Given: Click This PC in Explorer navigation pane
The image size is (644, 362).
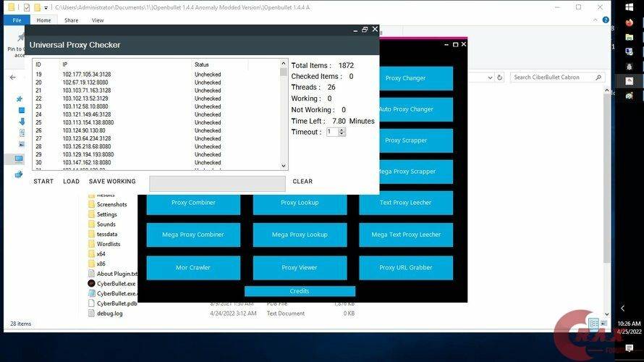Looking at the screenshot, I should coord(19,159).
